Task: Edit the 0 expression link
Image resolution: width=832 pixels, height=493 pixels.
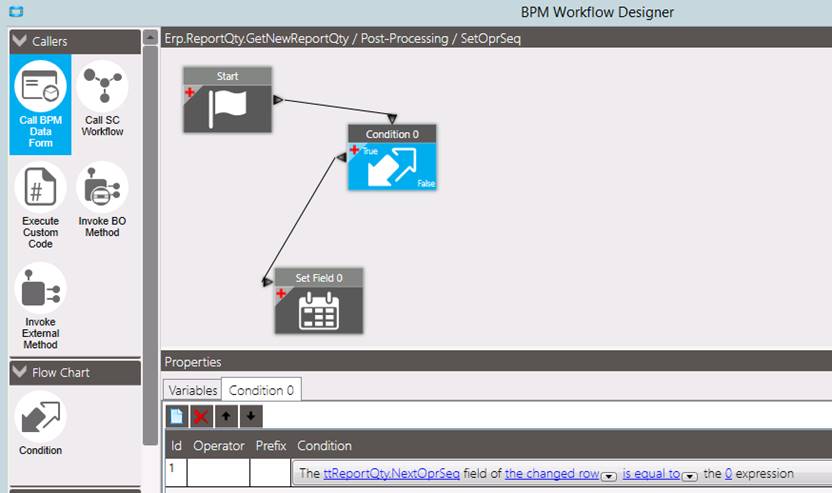Action: 728,473
